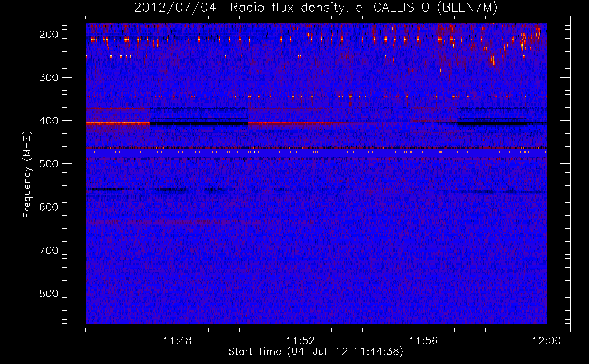Click the black band near 400 MHz around 11:48
The width and height of the screenshot is (589, 364).
[199, 123]
